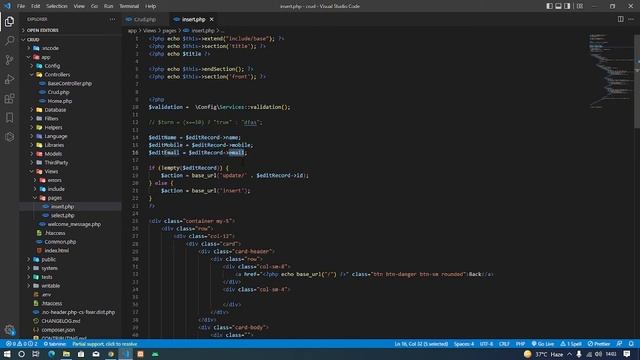Open editor more actions ellipsis
The height and width of the screenshot is (360, 640).
[631, 19]
